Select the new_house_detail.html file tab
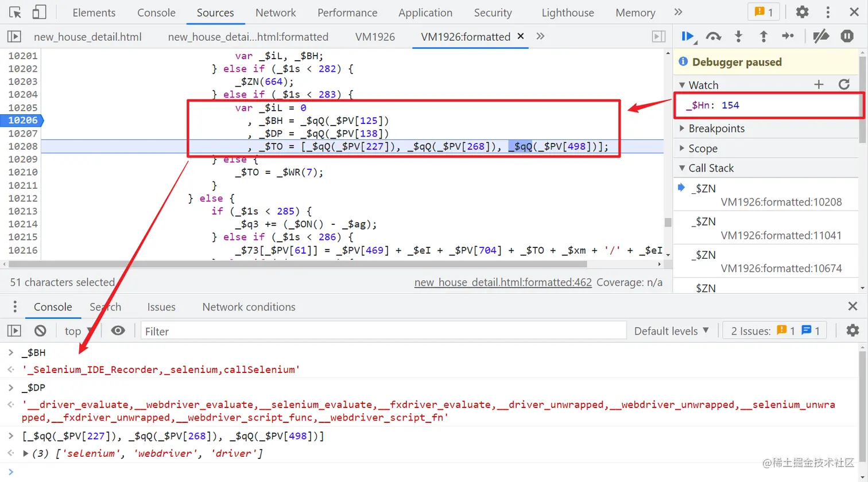Image resolution: width=868 pixels, height=482 pixels. tap(88, 37)
